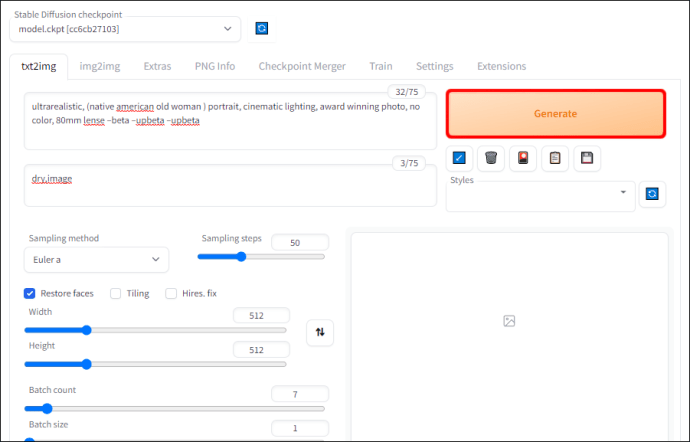Click the image placeholder in output area

tap(509, 321)
